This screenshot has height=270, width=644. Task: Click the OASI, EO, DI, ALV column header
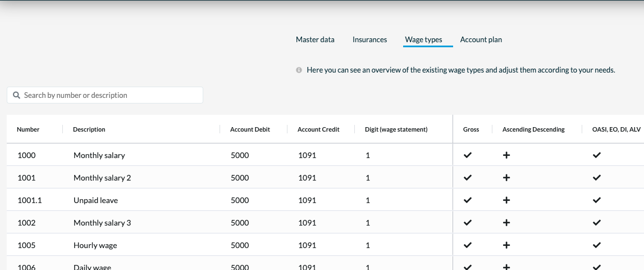pyautogui.click(x=616, y=129)
